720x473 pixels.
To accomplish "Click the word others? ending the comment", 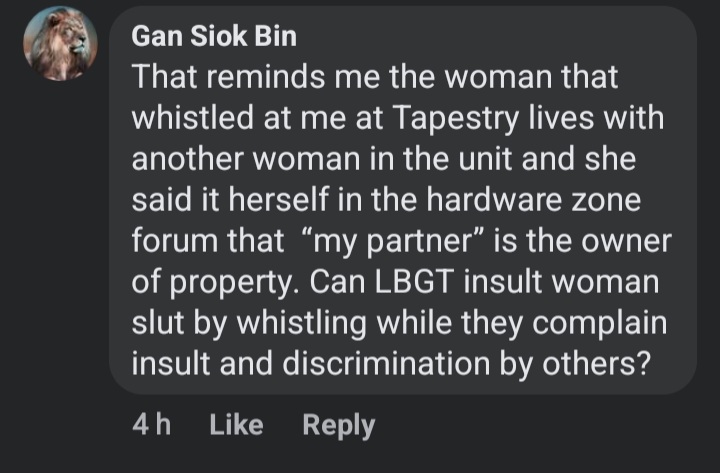I will (x=596, y=364).
